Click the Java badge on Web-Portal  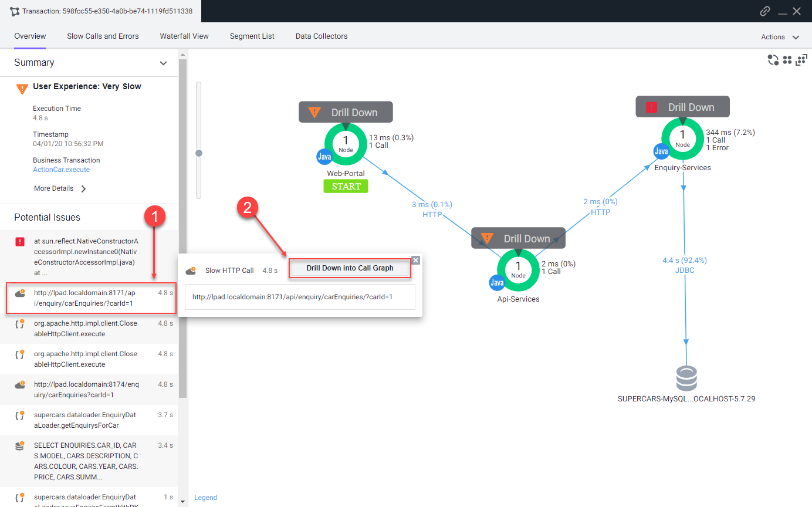(x=324, y=157)
